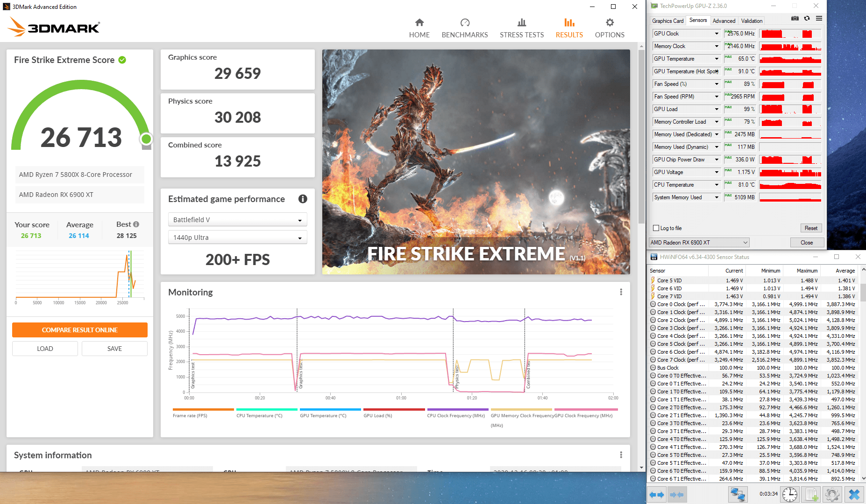The height and width of the screenshot is (504, 866).
Task: Click the Core 0 Clock sensor icon
Action: point(653,304)
